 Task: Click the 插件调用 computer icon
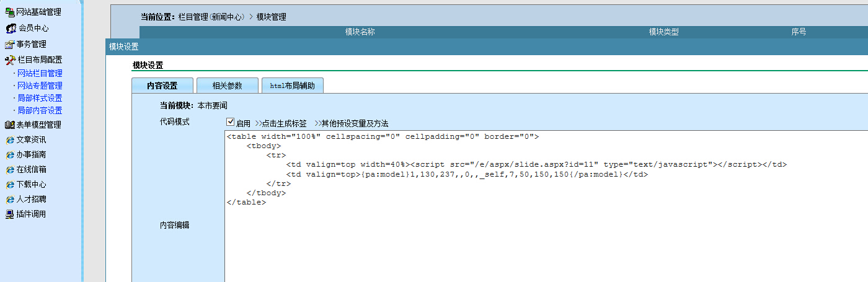[9, 214]
